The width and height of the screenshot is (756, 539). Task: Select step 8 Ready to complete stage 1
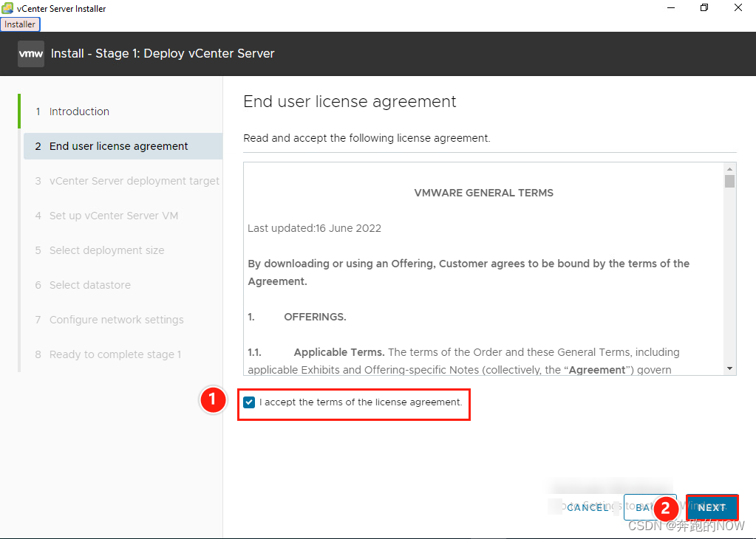(108, 354)
